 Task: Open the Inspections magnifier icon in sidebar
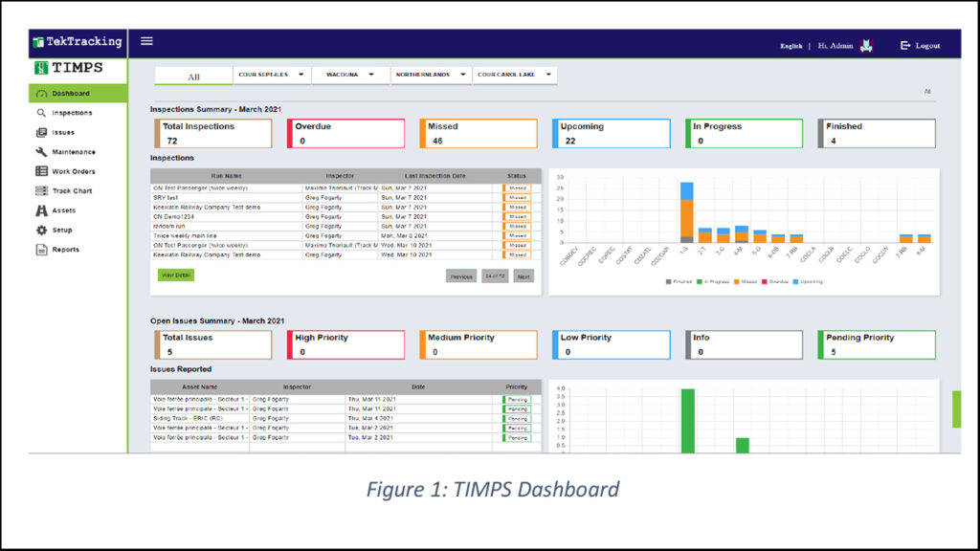(x=41, y=113)
